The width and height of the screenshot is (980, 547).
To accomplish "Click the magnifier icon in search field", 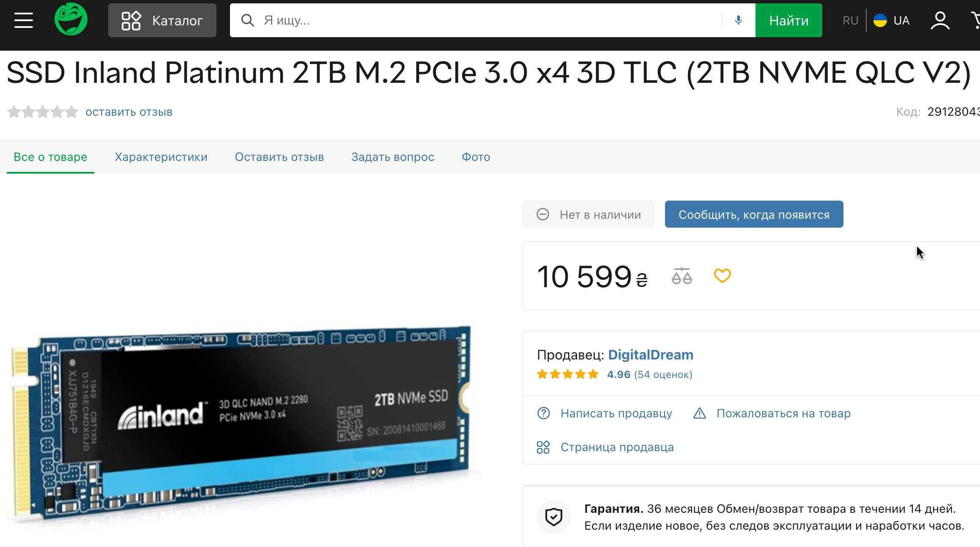I will [247, 20].
